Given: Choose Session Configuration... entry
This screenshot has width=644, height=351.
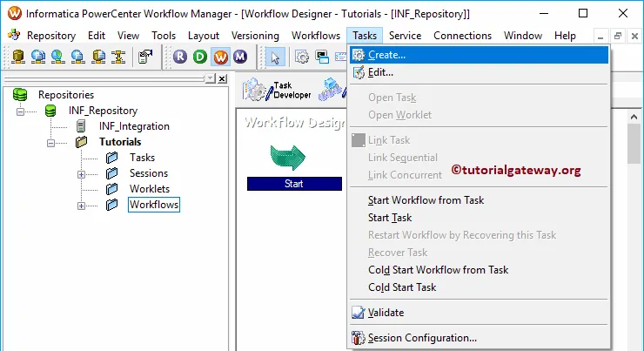Looking at the screenshot, I should point(479,338).
